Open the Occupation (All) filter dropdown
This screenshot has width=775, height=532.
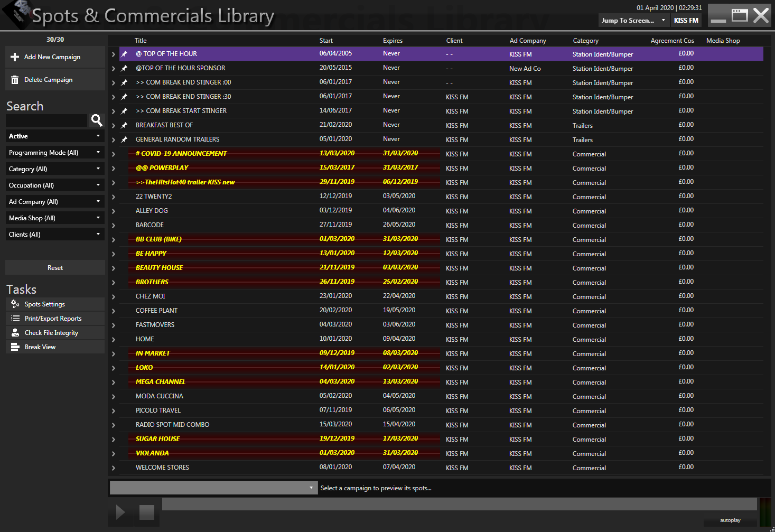coord(55,185)
